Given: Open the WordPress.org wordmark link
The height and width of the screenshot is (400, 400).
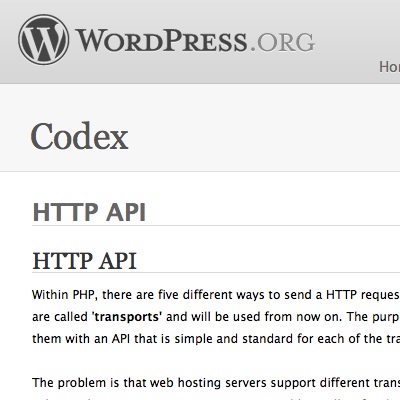Looking at the screenshot, I should coord(195,41).
